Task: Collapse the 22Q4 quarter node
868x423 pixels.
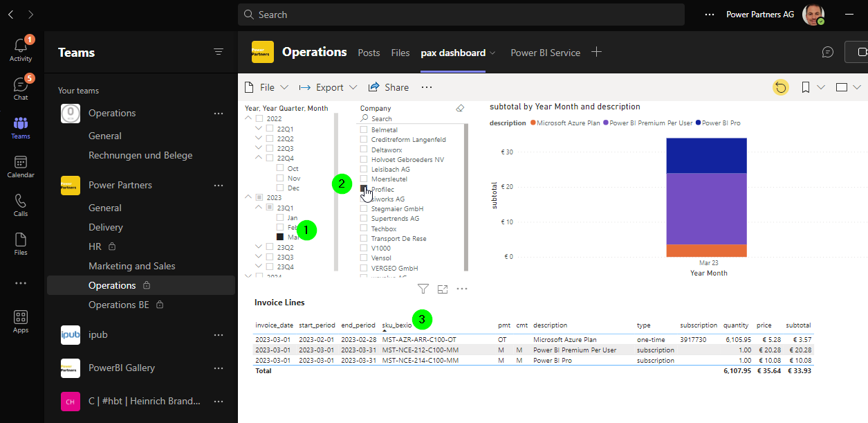Action: [259, 158]
